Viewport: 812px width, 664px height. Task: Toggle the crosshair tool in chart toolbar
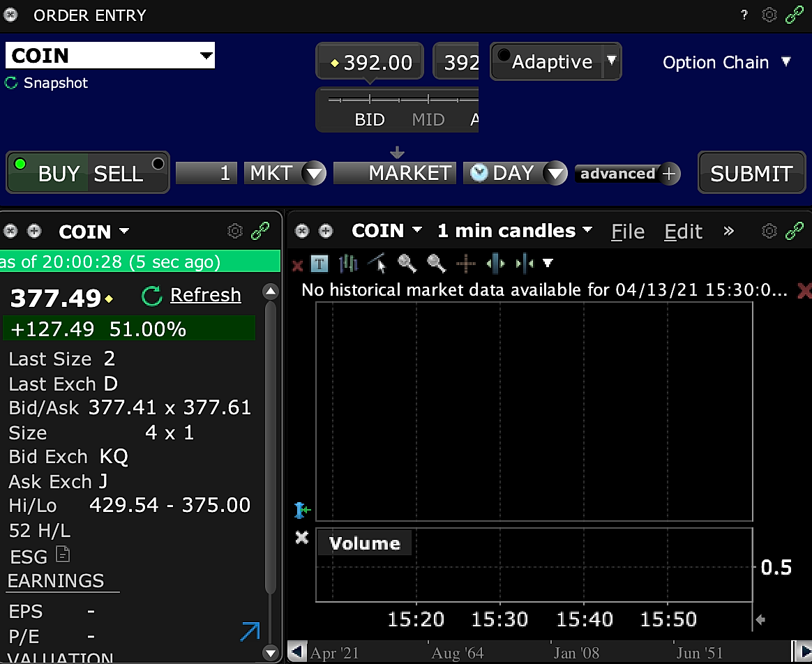pyautogui.click(x=466, y=264)
